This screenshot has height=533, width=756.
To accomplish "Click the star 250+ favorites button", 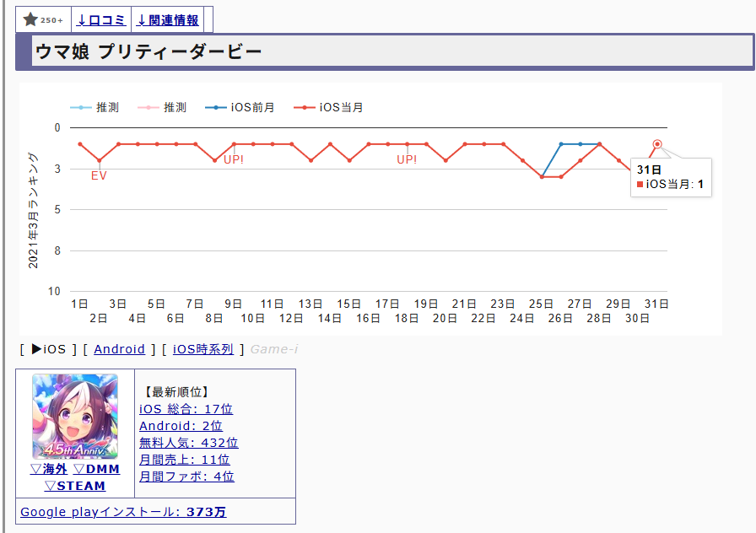I will (x=43, y=19).
